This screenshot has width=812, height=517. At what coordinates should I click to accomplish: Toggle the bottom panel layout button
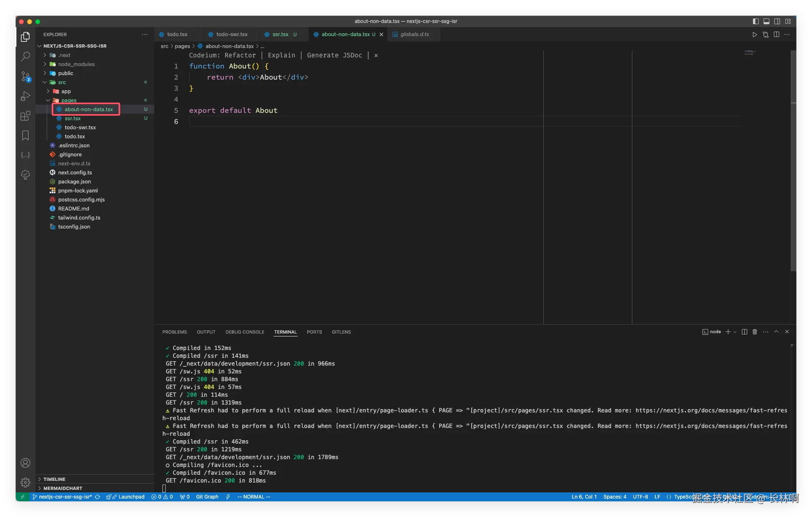766,21
